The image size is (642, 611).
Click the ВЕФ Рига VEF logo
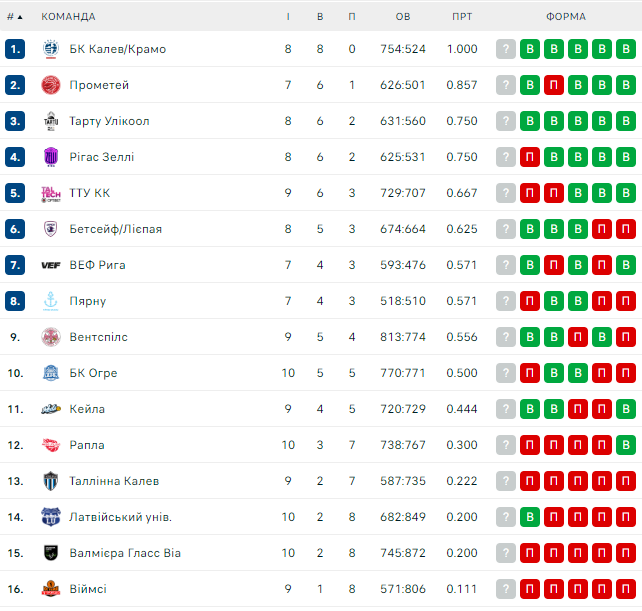(51, 265)
